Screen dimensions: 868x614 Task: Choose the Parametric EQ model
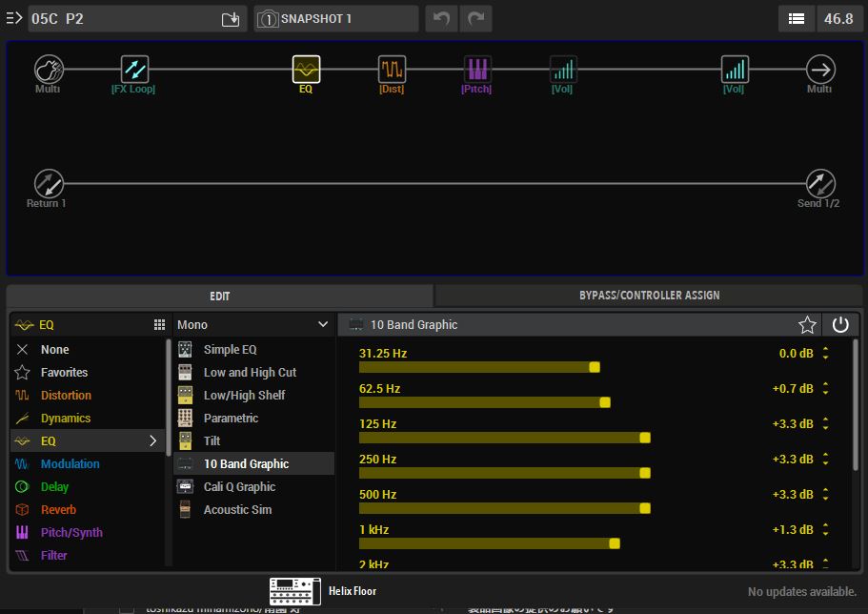(231, 419)
